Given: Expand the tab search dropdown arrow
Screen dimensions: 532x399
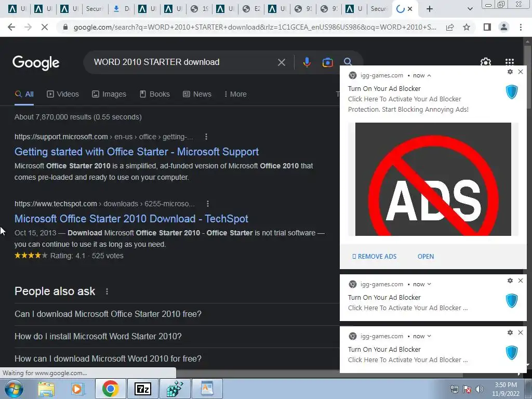Looking at the screenshot, I should 470,9.
